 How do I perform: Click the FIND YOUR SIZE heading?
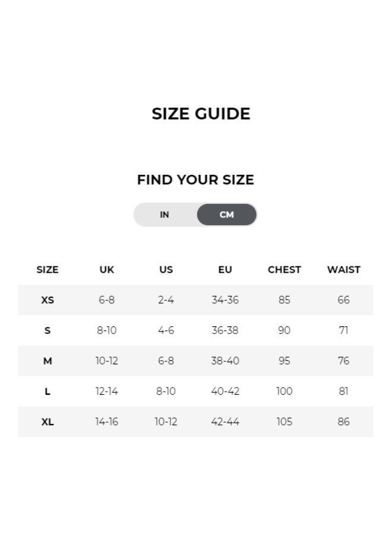pyautogui.click(x=195, y=180)
